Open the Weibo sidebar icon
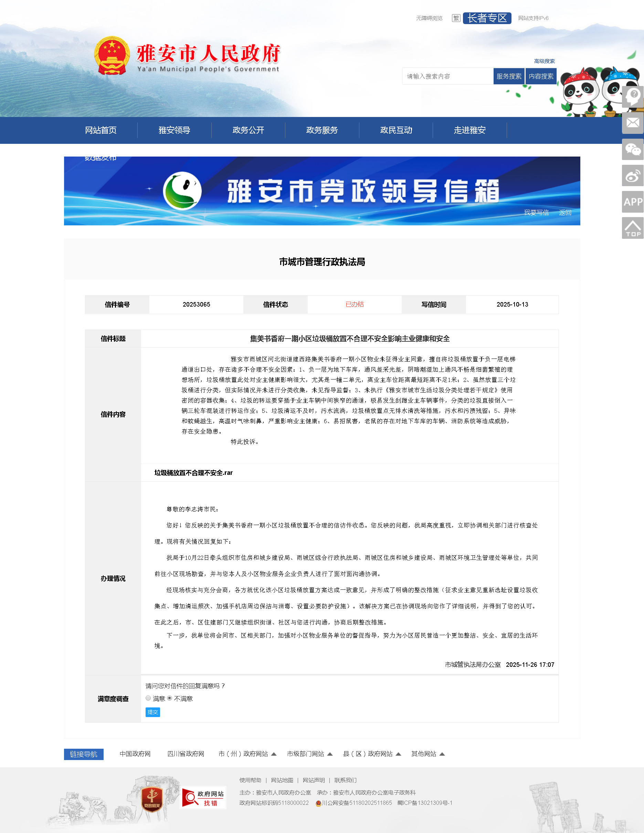The width and height of the screenshot is (644, 833). (633, 175)
